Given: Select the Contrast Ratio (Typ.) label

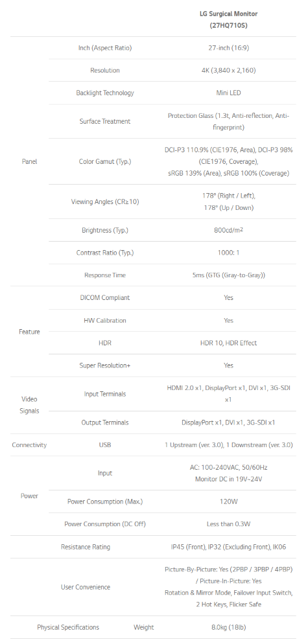Looking at the screenshot, I should point(105,253).
